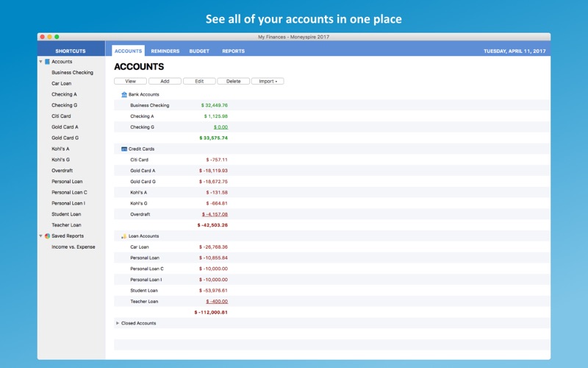Open Income vs. Expense saved report
Viewport: 588px width, 368px height.
(73, 247)
